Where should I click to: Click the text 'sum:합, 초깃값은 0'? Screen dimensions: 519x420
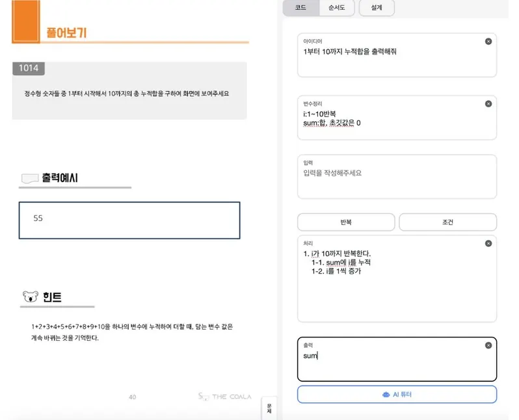(x=332, y=123)
